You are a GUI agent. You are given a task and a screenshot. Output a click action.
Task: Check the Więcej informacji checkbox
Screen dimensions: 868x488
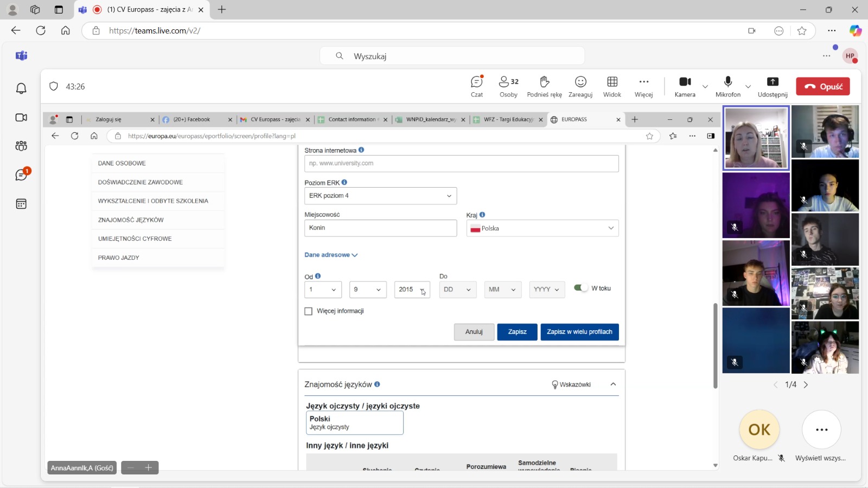coord(309,311)
